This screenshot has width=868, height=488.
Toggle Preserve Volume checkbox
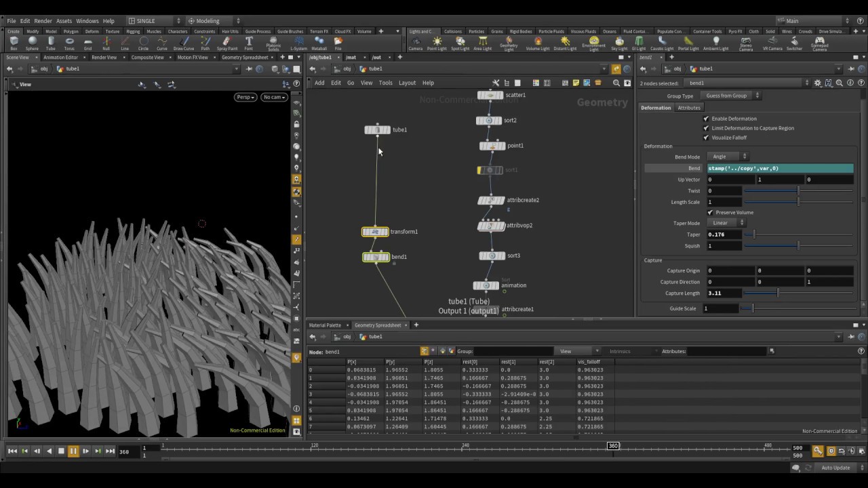click(x=710, y=212)
